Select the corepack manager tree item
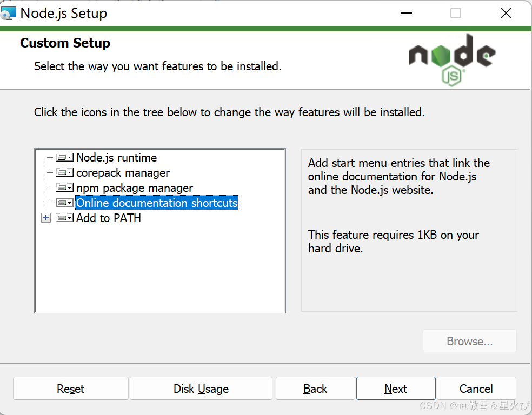 point(123,173)
